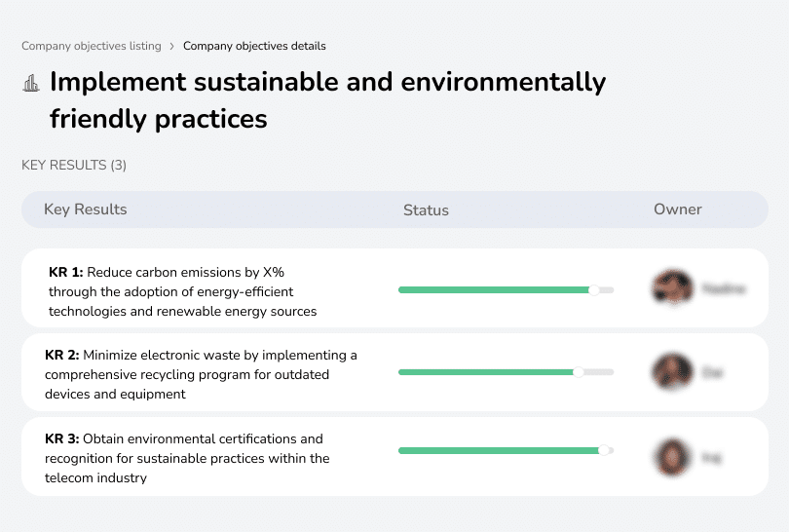This screenshot has width=789, height=532.
Task: Open the KR 2 minimize electronic waste row
Action: point(394,372)
